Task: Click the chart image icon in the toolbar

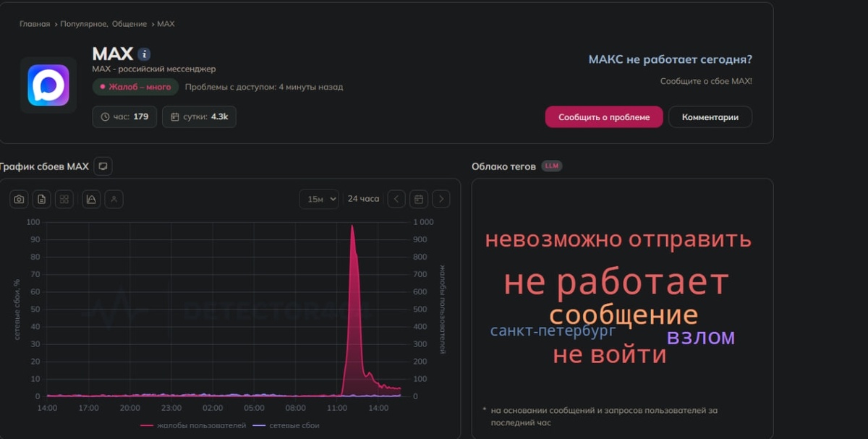Action: 90,198
